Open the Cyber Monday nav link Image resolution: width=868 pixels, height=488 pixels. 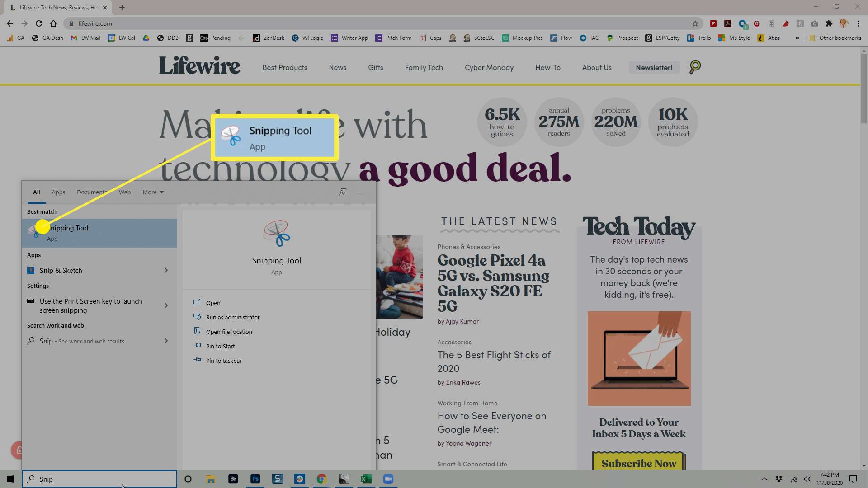click(489, 67)
